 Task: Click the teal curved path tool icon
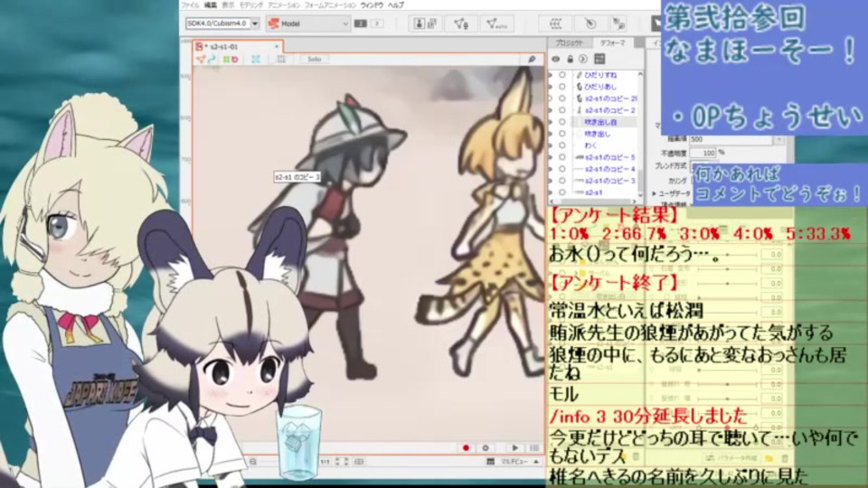(211, 60)
